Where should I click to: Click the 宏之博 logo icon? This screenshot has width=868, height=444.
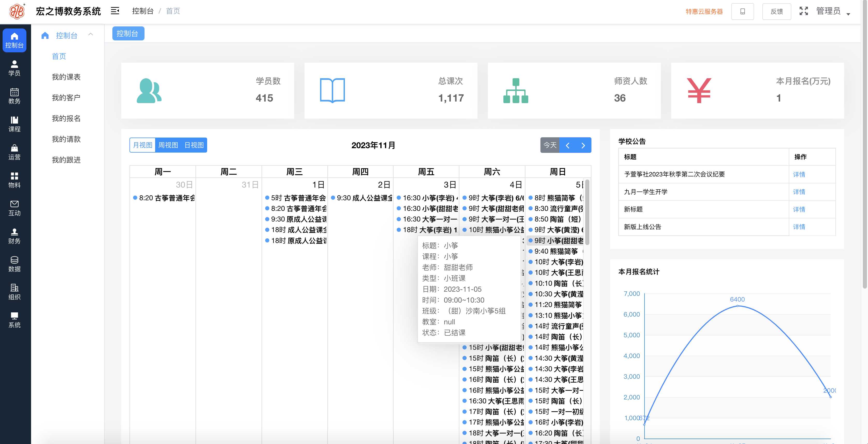tap(17, 11)
